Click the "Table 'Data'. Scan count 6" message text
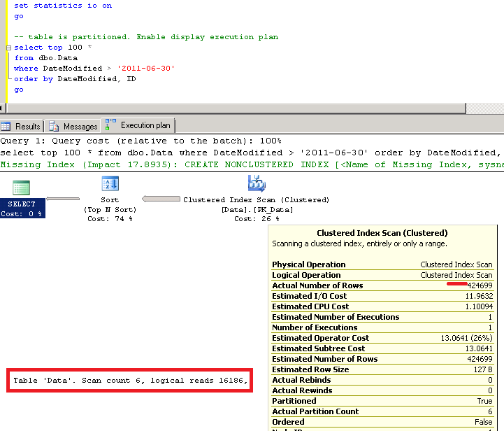The image size is (504, 431). click(130, 381)
